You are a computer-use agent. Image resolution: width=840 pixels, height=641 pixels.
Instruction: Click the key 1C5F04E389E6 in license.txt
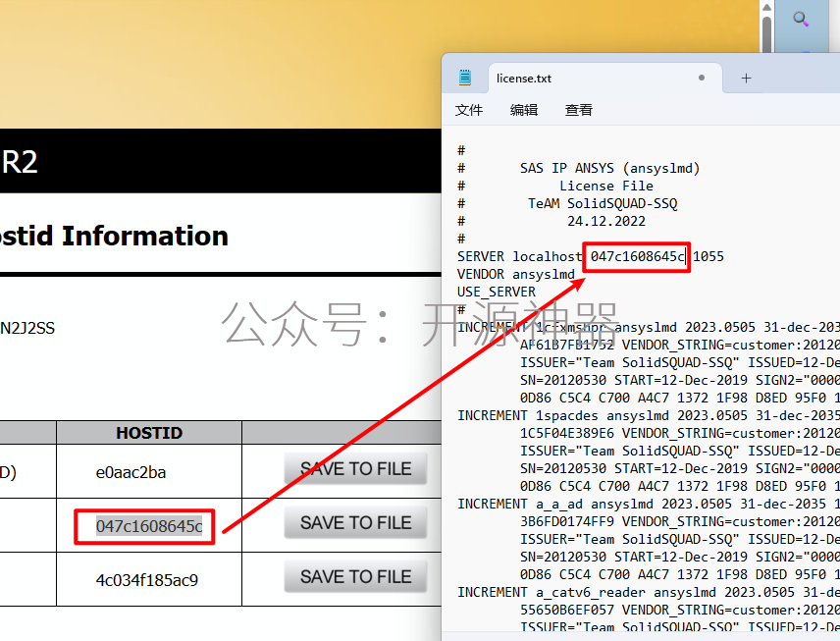(567, 434)
